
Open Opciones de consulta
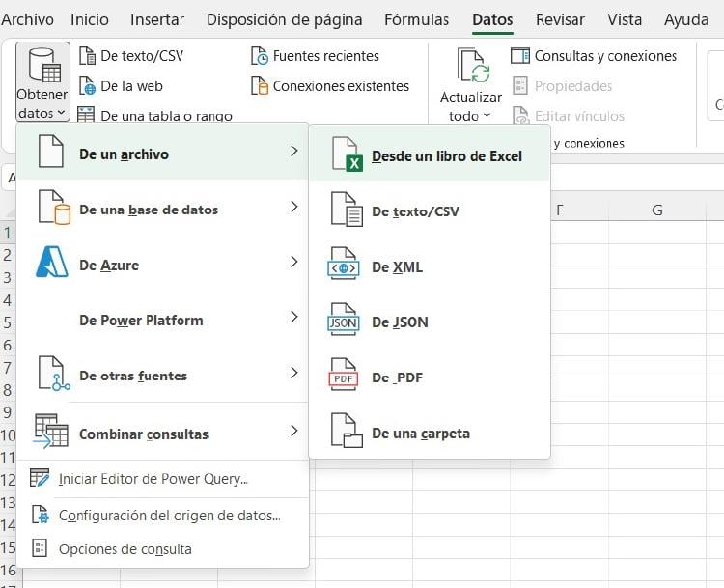(x=162, y=548)
